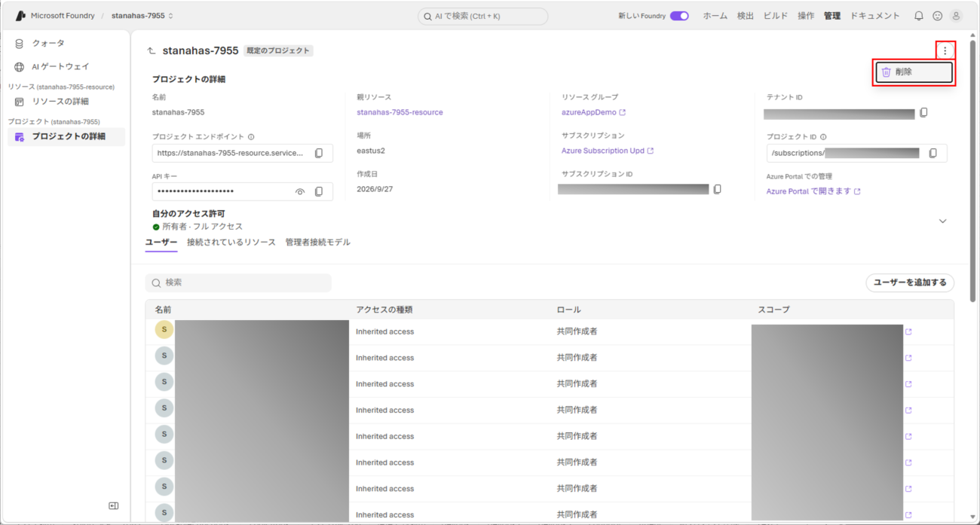
Task: Open the stanahas-7955-resource parent resource link
Action: tap(400, 112)
